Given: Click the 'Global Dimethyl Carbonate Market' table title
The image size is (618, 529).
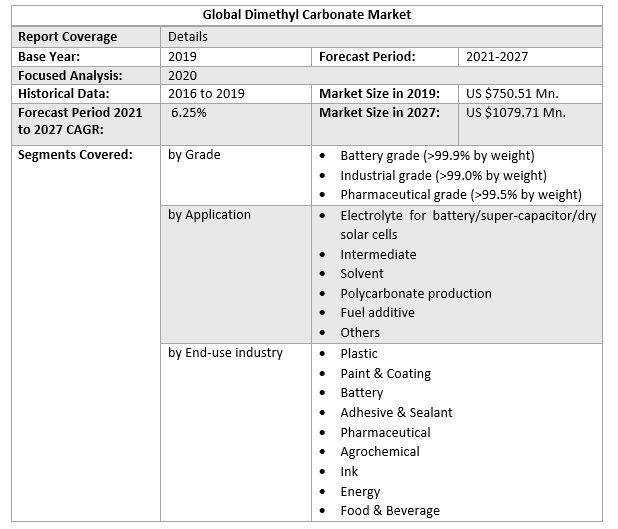Looking at the screenshot, I should point(306,15).
